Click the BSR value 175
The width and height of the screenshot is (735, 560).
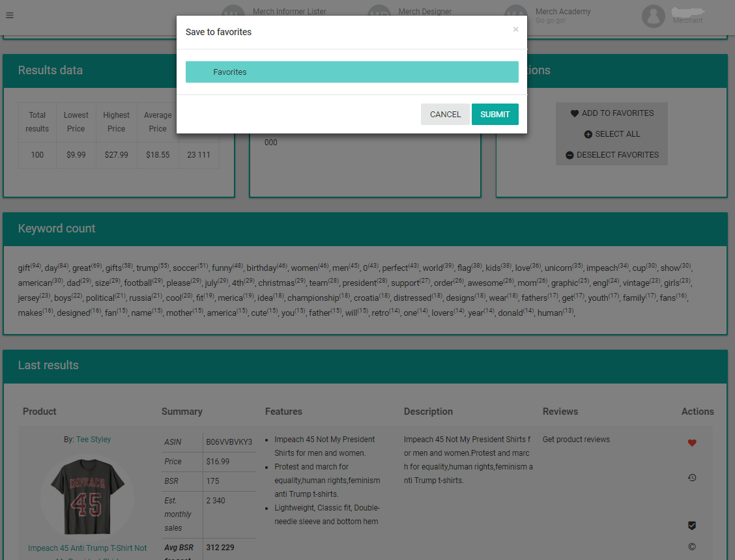[212, 481]
